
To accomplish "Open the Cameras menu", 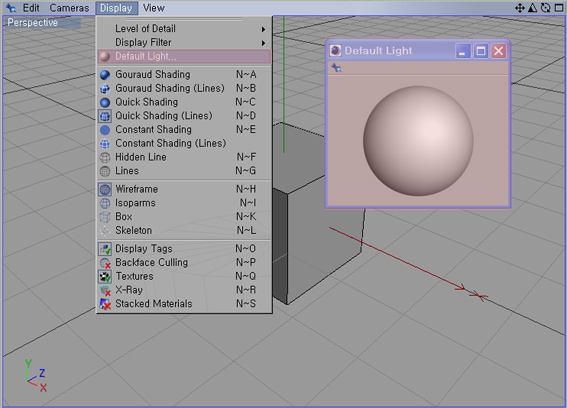I will [69, 8].
